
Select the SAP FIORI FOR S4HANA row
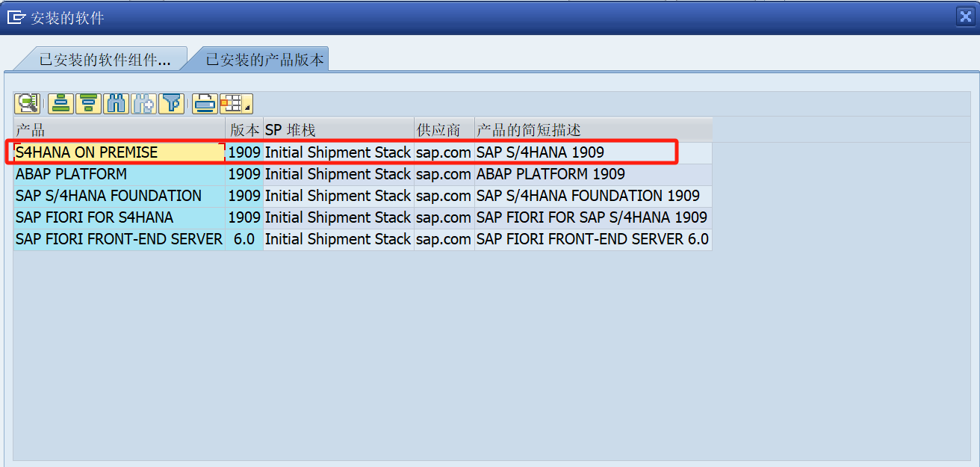point(117,217)
